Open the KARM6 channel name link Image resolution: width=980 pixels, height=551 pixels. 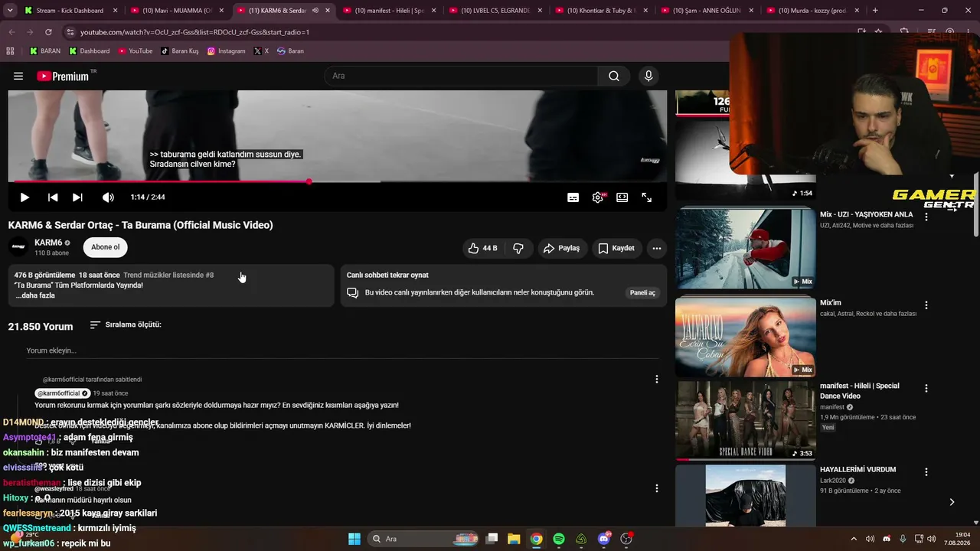point(48,243)
